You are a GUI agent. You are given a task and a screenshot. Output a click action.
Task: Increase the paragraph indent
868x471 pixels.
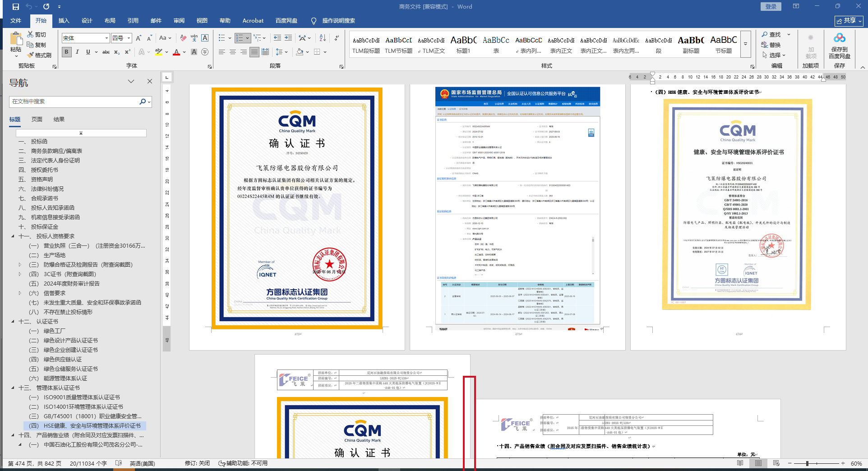click(288, 38)
